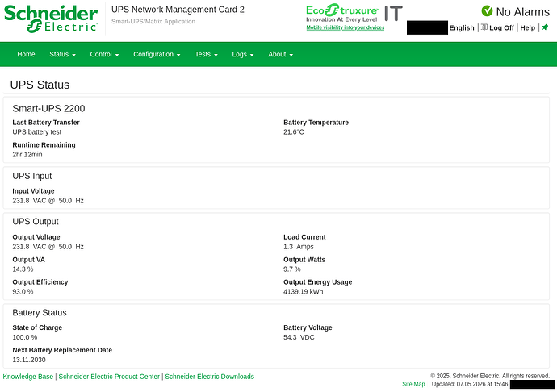Click the UPS Status heading

click(40, 85)
